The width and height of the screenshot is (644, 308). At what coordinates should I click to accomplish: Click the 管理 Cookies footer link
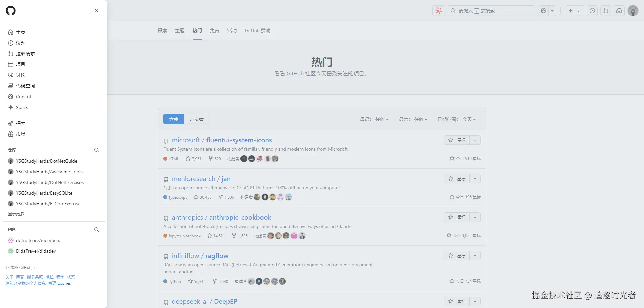tap(59, 283)
